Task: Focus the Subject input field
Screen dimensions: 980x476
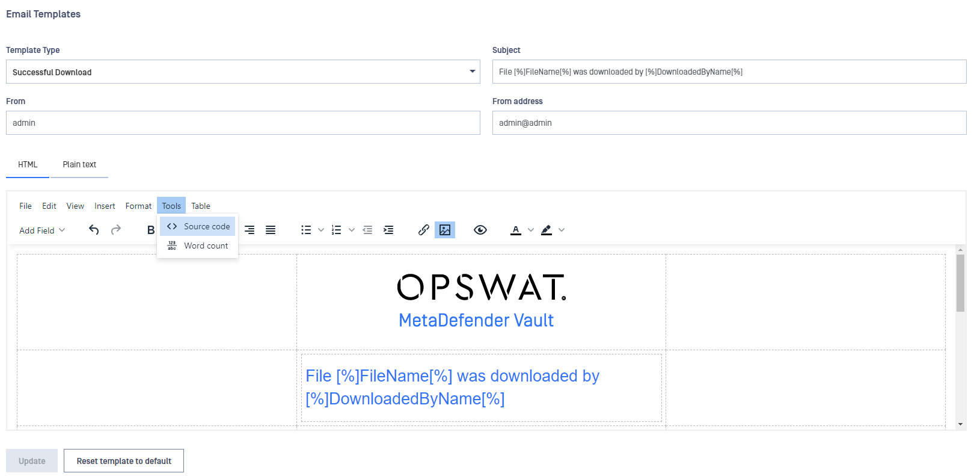Action: point(729,72)
